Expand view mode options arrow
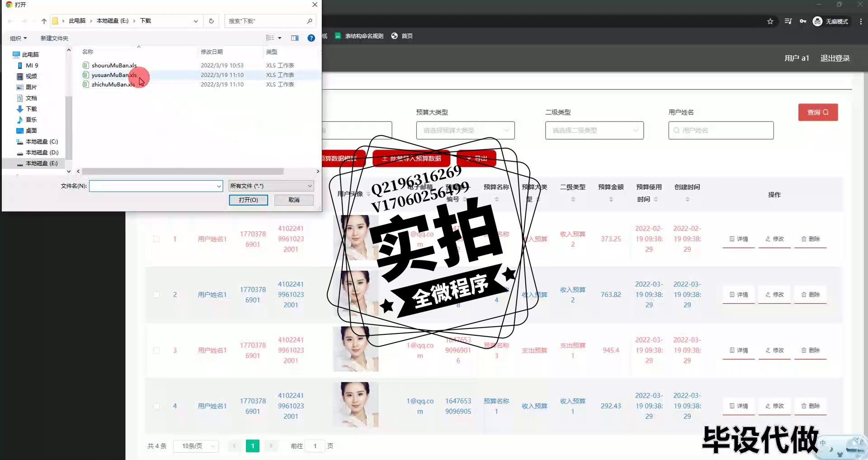Screen dimensions: 868x460 (280, 38)
